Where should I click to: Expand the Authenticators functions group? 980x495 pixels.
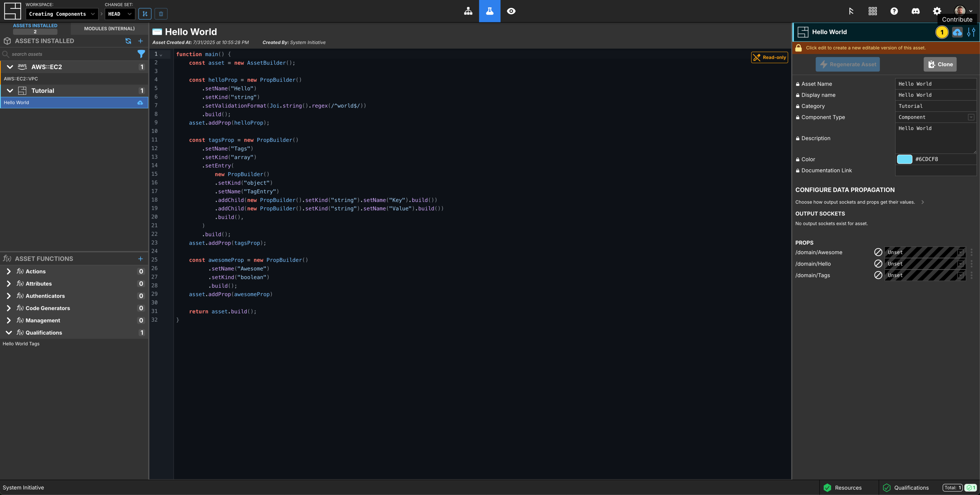click(x=9, y=296)
